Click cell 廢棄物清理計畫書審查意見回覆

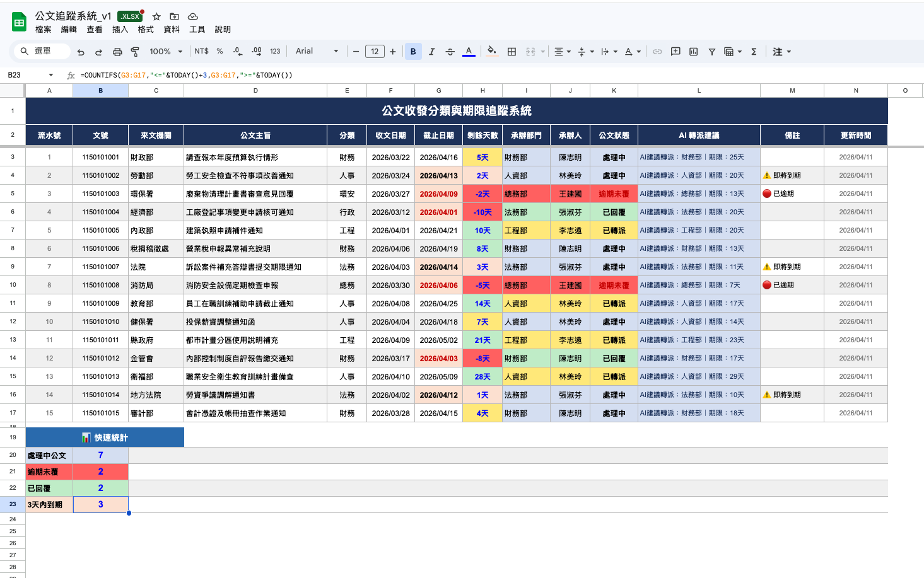click(x=255, y=194)
